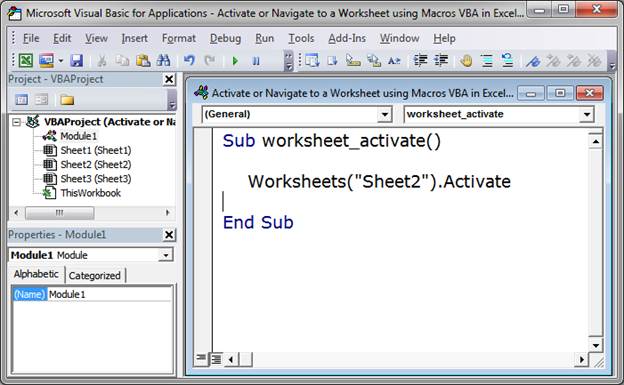Open the File menu
Screen dimensions: 624x385
pyautogui.click(x=31, y=38)
